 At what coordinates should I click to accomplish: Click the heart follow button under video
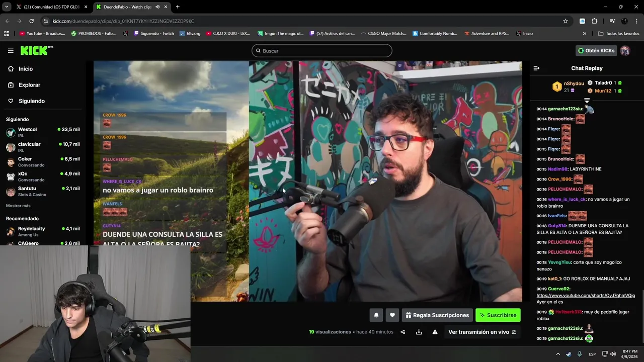[392, 315]
